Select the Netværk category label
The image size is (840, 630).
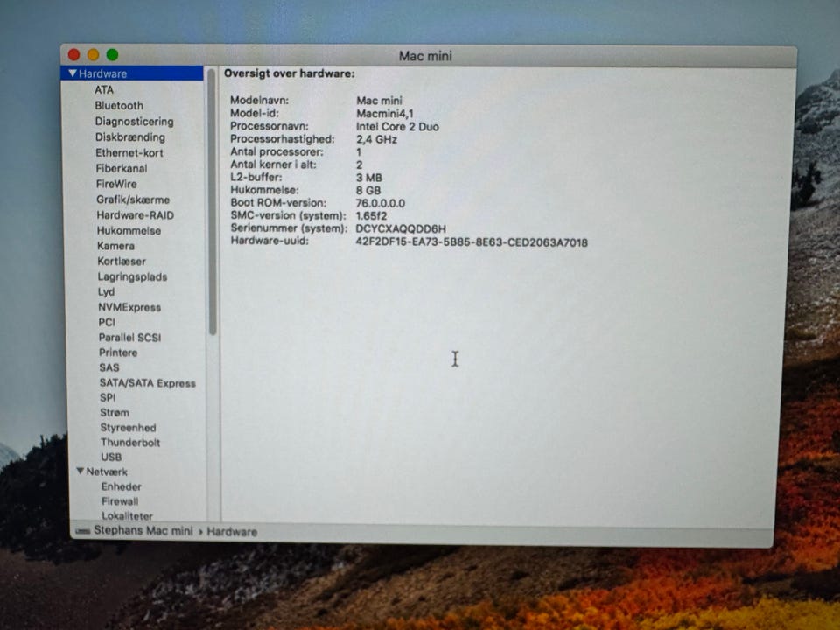(x=107, y=472)
